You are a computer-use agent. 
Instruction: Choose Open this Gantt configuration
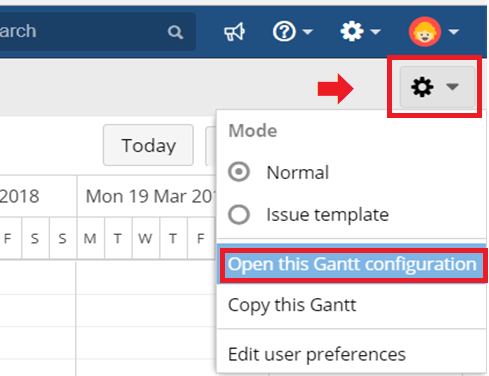tap(352, 264)
